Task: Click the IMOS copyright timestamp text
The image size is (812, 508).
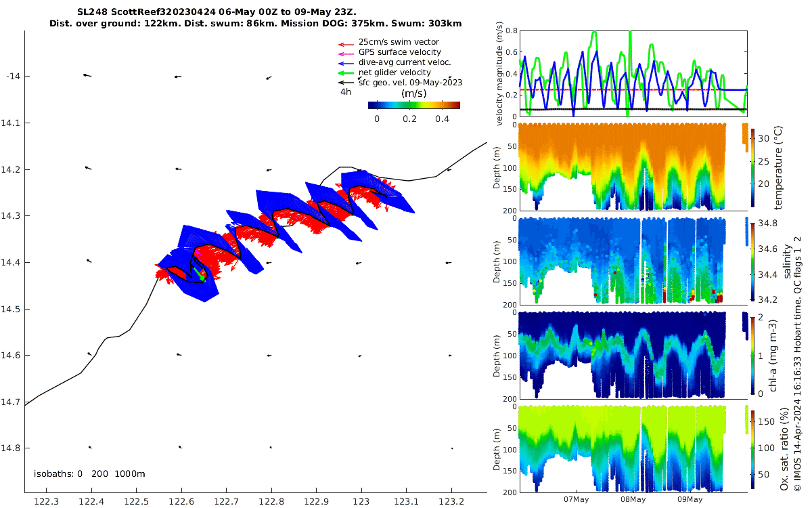Action: [798, 363]
